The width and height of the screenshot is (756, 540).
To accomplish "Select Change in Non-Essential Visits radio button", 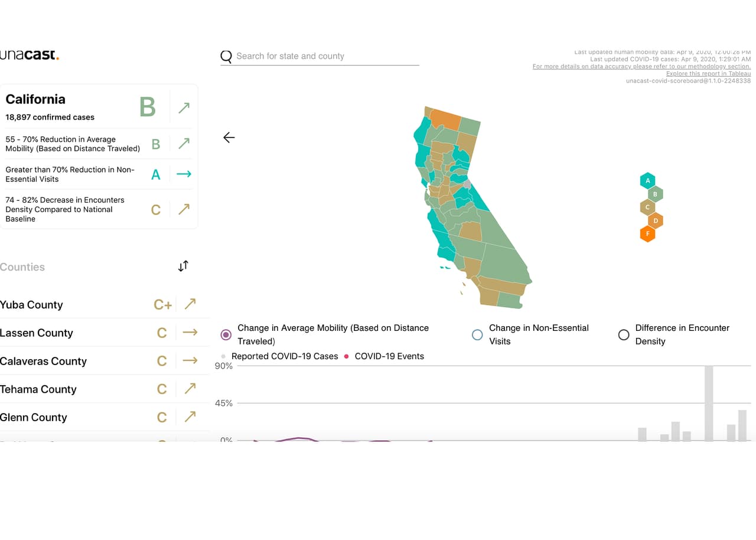I will tap(477, 334).
